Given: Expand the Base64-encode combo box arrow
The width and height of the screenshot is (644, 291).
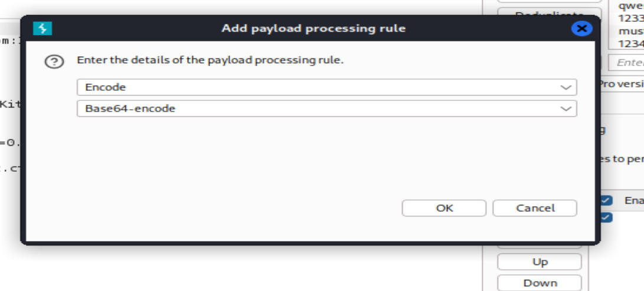Looking at the screenshot, I should pos(566,109).
